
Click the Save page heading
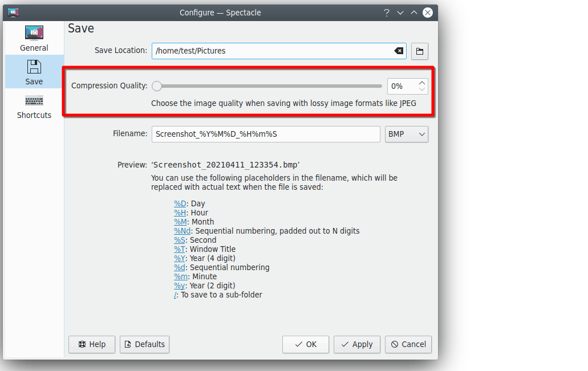point(81,28)
